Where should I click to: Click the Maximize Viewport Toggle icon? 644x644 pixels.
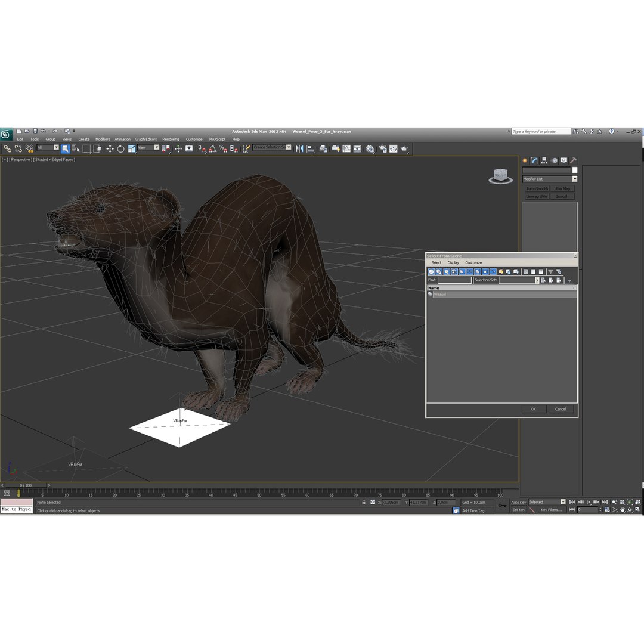click(x=637, y=510)
